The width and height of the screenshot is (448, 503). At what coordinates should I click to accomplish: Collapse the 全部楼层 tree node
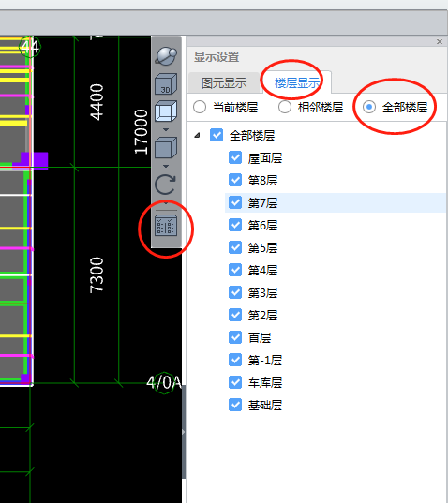198,136
